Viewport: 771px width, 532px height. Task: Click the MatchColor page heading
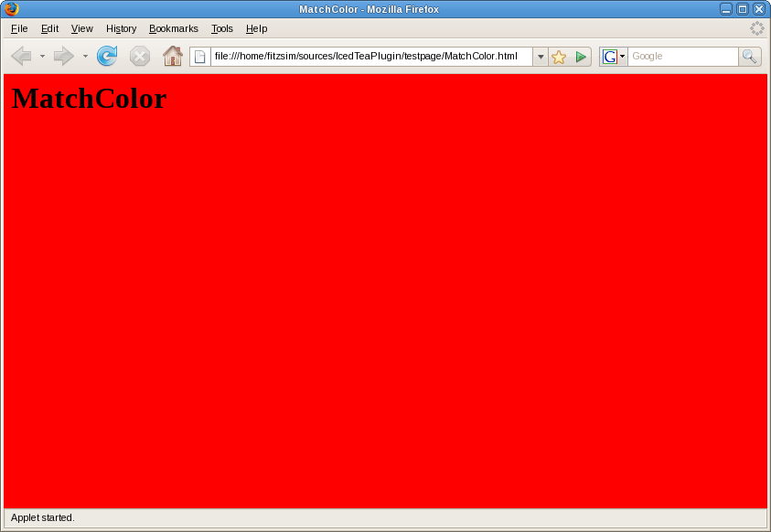coord(89,98)
